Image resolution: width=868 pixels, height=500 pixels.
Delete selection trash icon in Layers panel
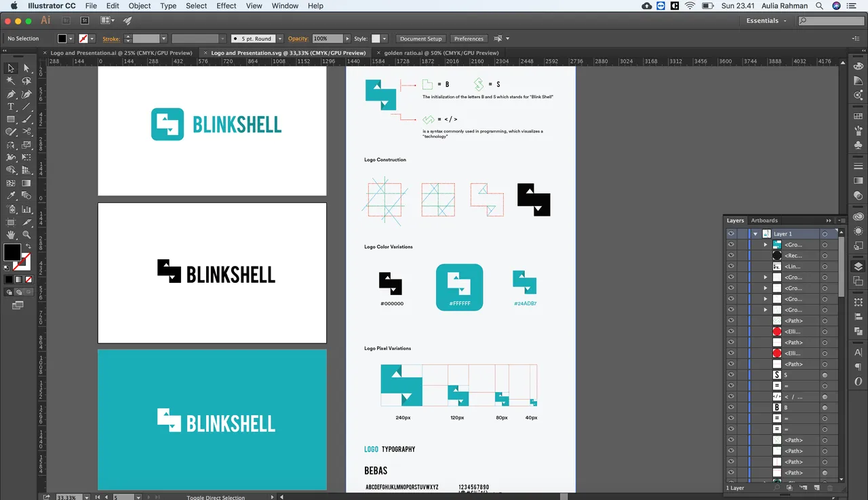pyautogui.click(x=829, y=488)
